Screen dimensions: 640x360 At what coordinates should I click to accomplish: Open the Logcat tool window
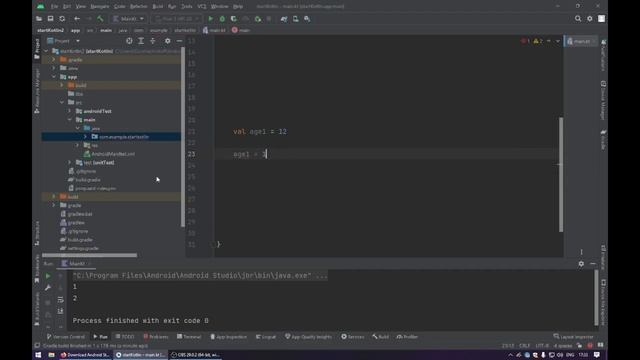tap(266, 337)
